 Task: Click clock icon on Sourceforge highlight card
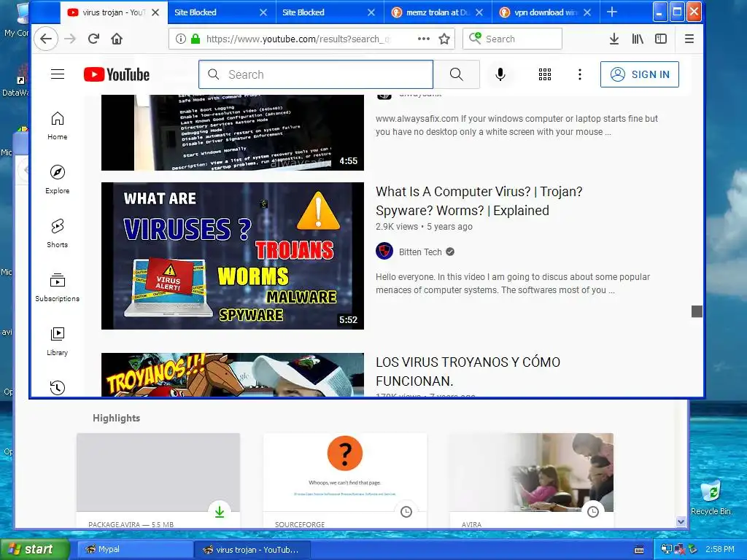coord(406,512)
